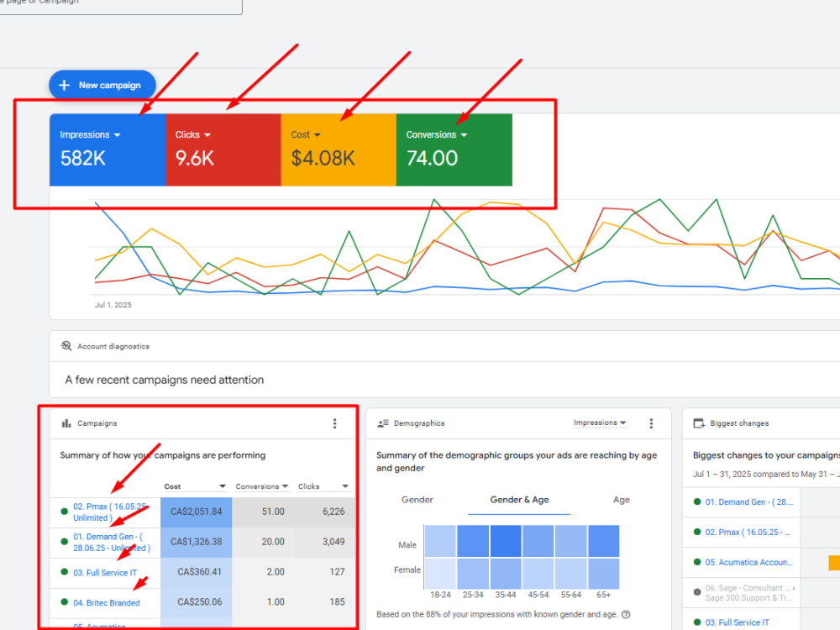Open 01. Demand Gen in Biggest changes
Screen dimensions: 840x630
[749, 502]
